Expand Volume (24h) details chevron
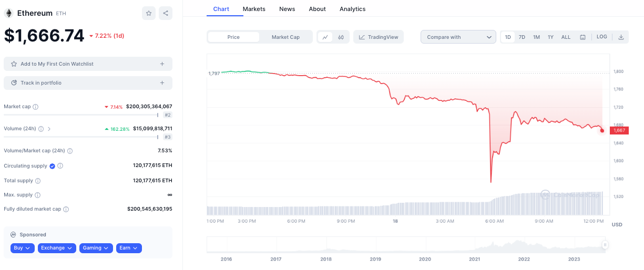This screenshot has width=644, height=270. click(49, 129)
